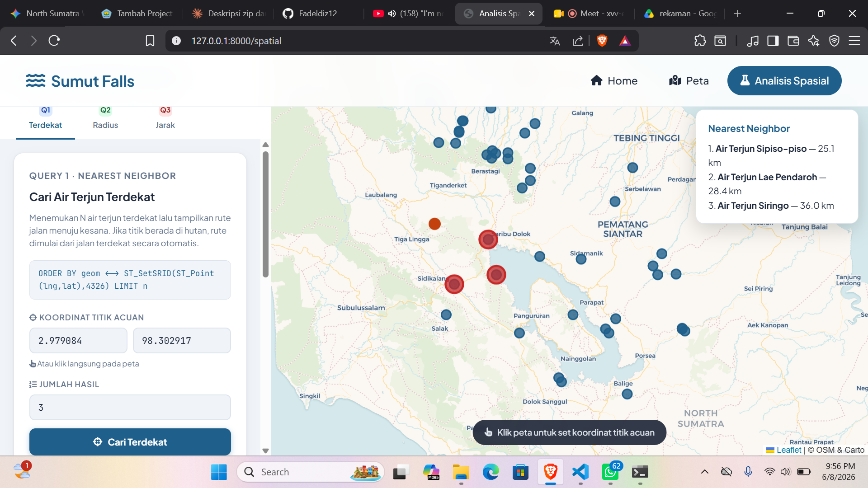Switch to the Fadeldiz12 GitHub tab
This screenshot has height=488, width=868.
click(318, 14)
